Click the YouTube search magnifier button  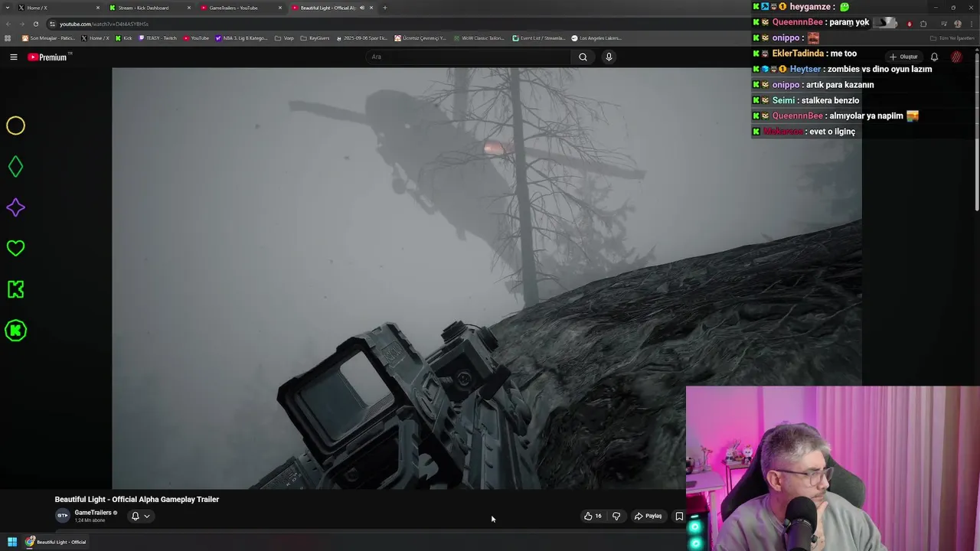click(x=583, y=57)
